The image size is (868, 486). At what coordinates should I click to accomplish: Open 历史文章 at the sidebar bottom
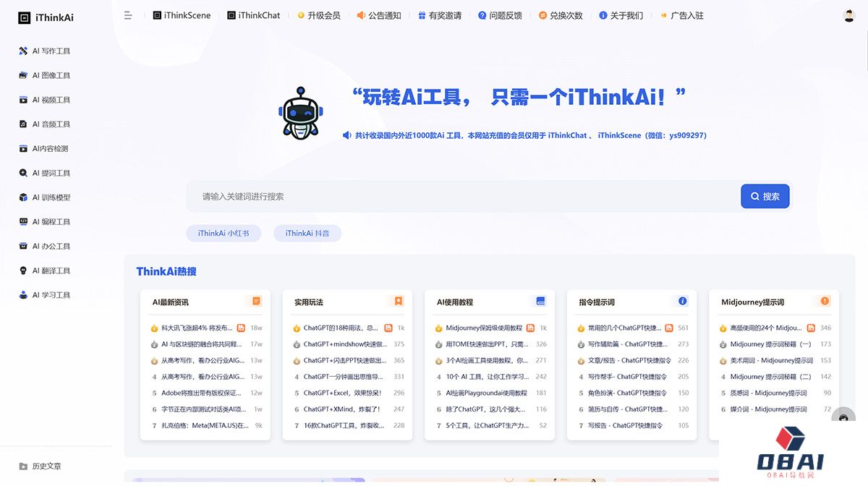(40, 466)
